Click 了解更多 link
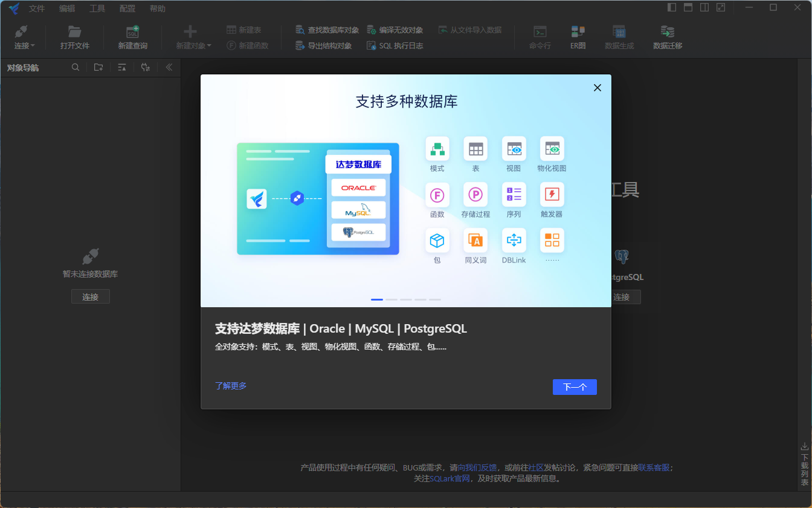 coord(231,386)
